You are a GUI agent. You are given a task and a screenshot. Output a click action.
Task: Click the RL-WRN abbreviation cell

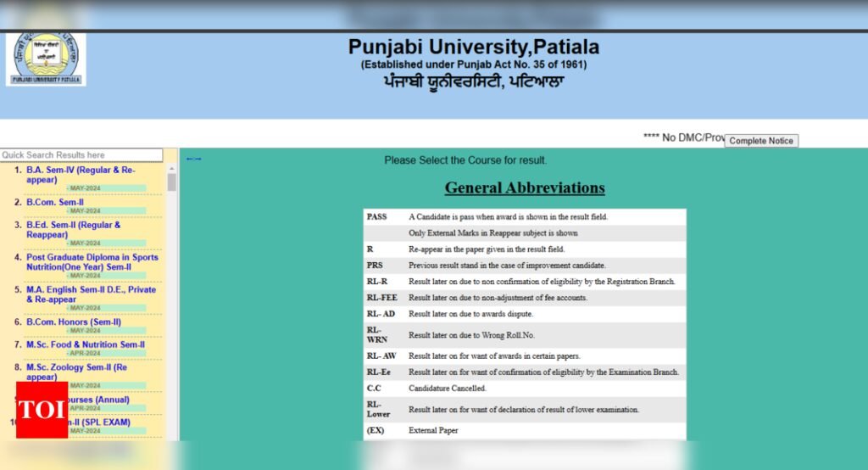(377, 335)
